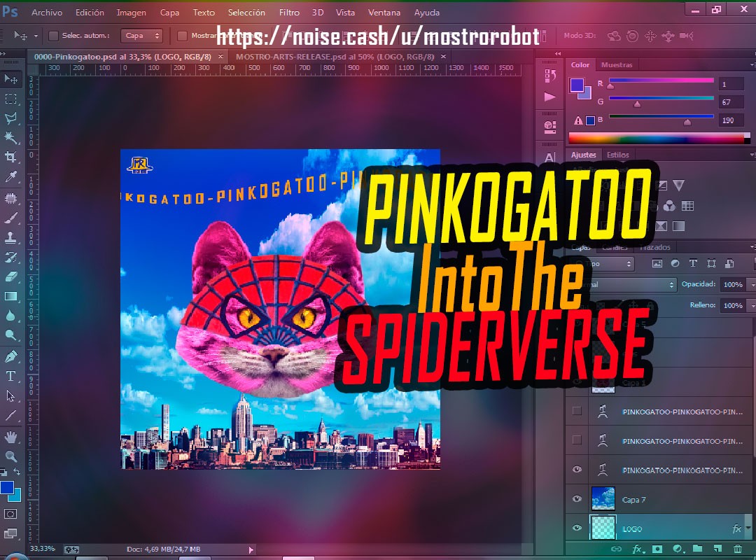The image size is (756, 560).
Task: Filter layers by smart object type
Action: coord(729,263)
